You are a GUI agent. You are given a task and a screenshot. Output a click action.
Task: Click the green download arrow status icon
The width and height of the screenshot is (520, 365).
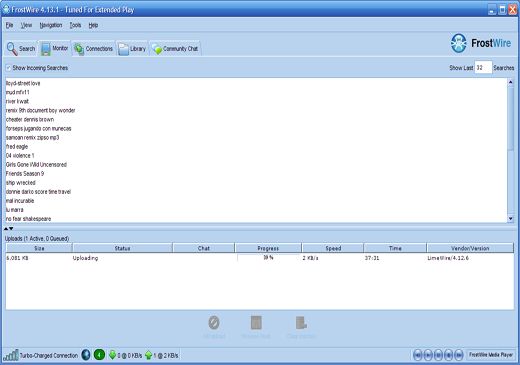(x=112, y=355)
